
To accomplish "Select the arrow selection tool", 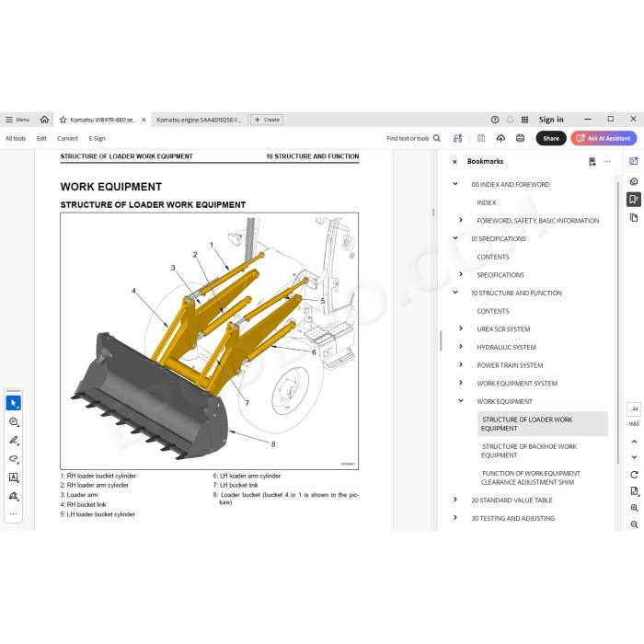I will click(13, 403).
